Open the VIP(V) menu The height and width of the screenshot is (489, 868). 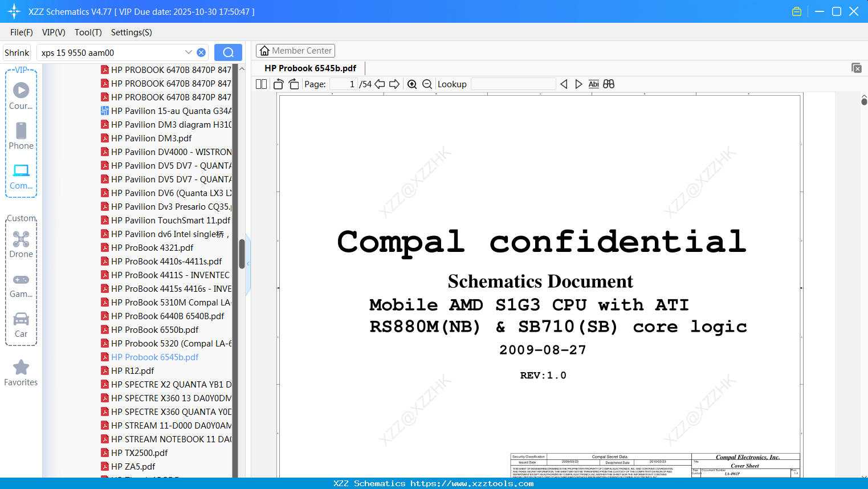pyautogui.click(x=54, y=32)
